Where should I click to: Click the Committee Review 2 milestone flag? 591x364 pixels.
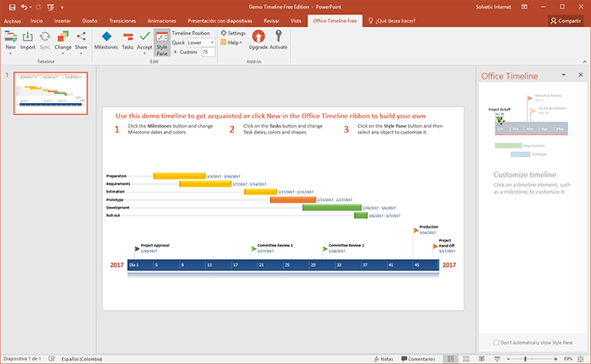coord(325,248)
